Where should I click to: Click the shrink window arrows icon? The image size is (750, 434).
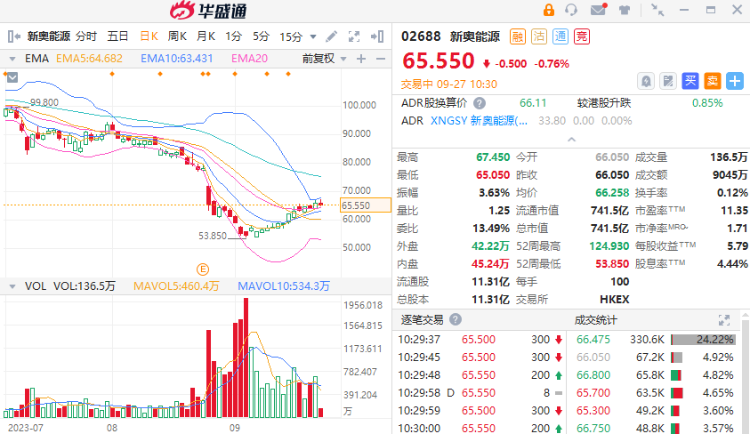tap(658, 10)
